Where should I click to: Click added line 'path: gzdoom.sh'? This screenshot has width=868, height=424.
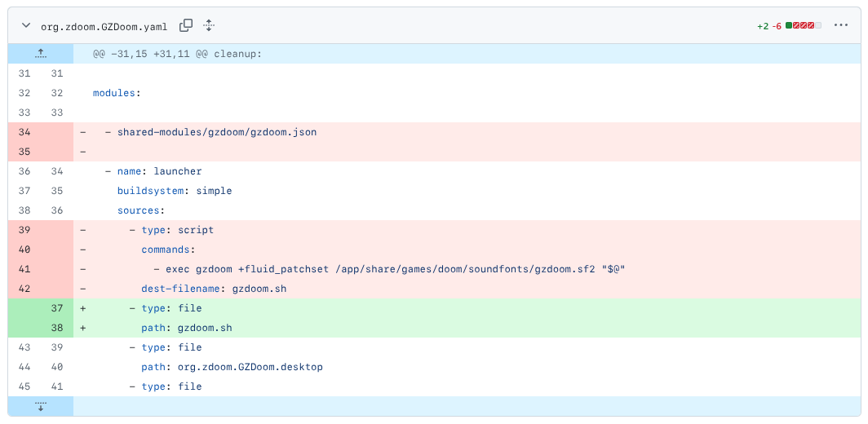click(467, 328)
